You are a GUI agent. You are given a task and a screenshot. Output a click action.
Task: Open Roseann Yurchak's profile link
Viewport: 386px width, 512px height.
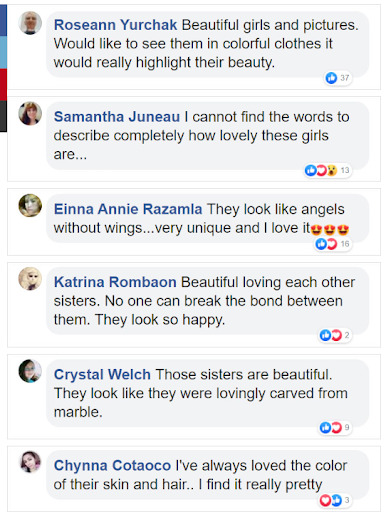[x=115, y=25]
